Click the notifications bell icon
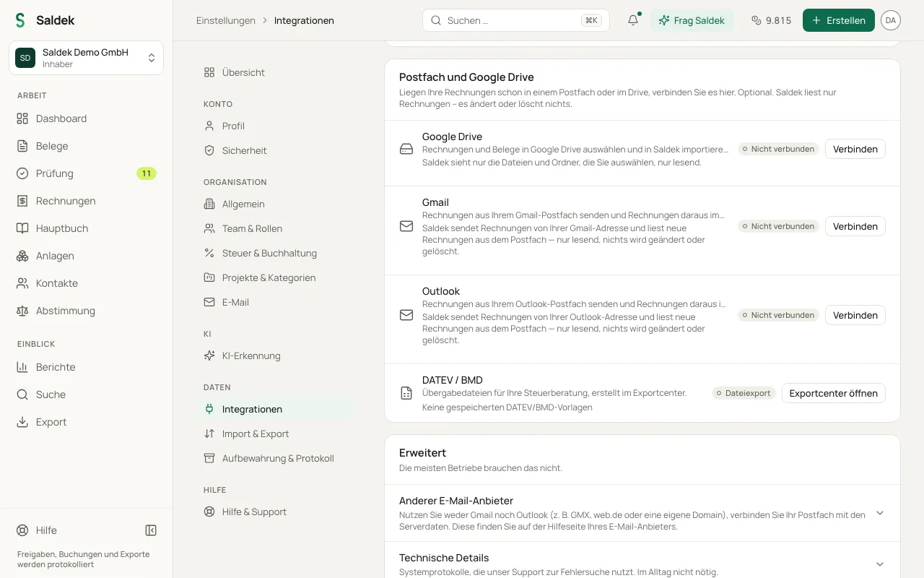 click(633, 20)
